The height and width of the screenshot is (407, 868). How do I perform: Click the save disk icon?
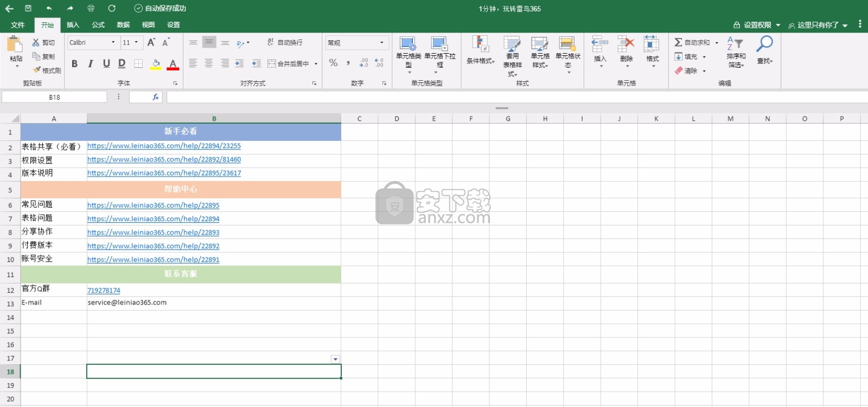coord(28,9)
